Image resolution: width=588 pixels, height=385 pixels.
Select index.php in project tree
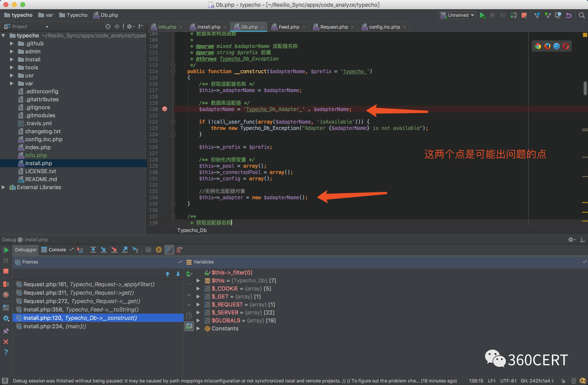tap(38, 147)
